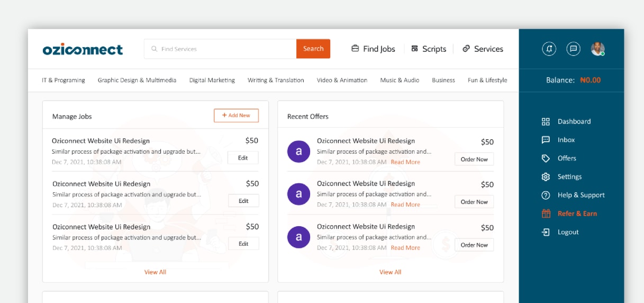Select IT & Programing category
644x303 pixels.
pyautogui.click(x=64, y=80)
